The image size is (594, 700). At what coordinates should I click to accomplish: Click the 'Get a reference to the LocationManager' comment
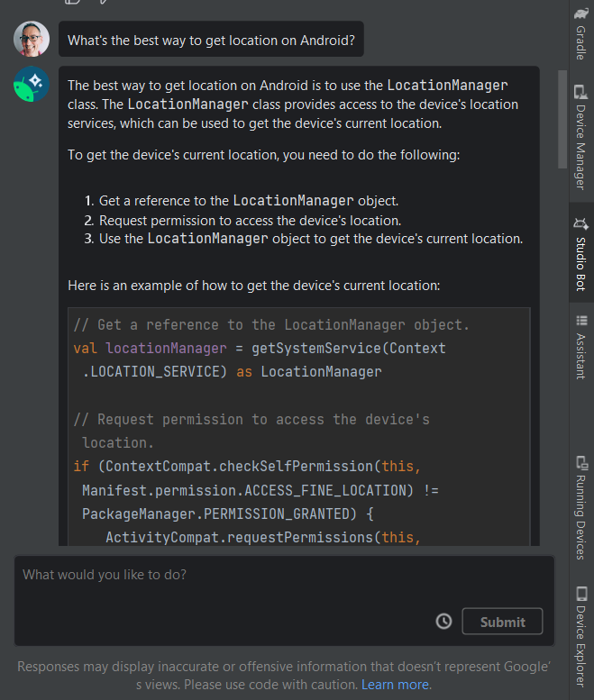[271, 325]
